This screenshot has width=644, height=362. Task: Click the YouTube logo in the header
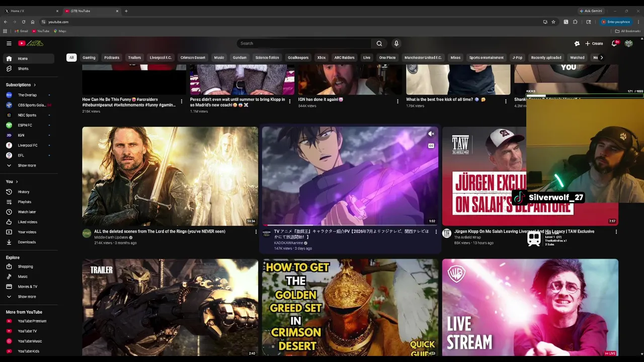(x=31, y=43)
